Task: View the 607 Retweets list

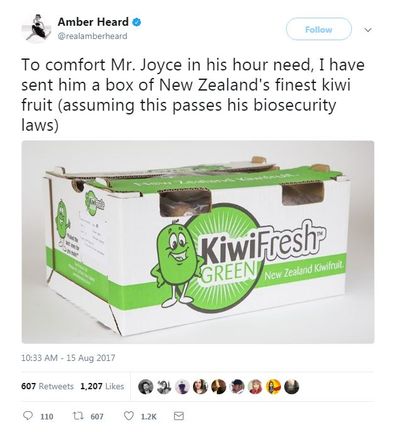Action: tap(47, 386)
